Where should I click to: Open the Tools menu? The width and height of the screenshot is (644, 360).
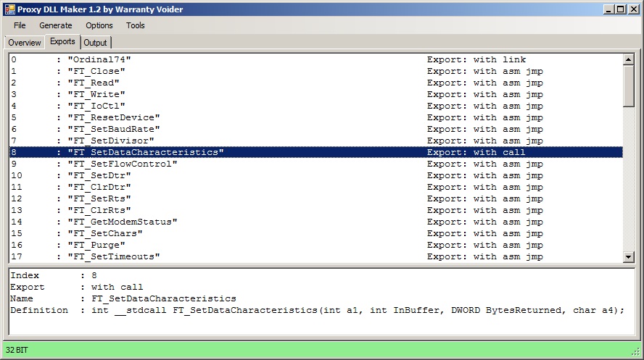click(136, 25)
